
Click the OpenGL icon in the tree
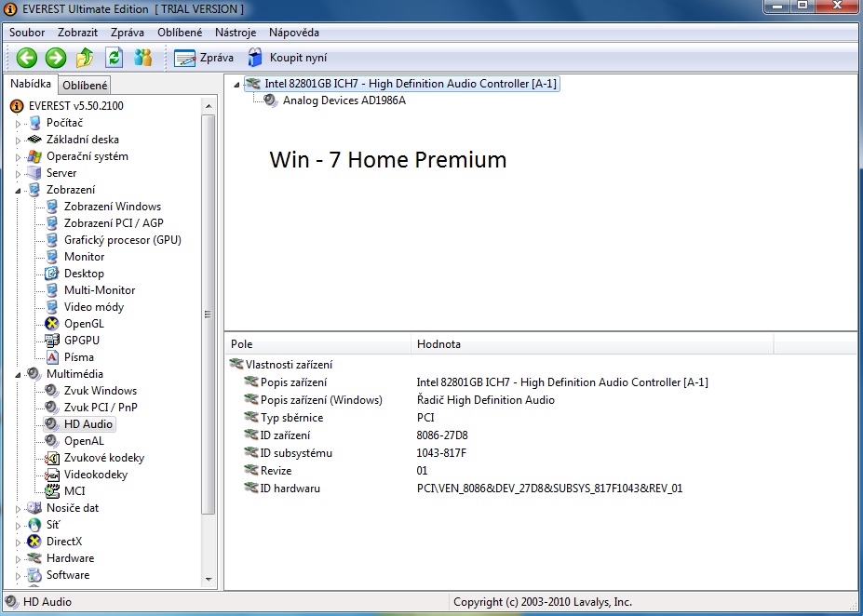52,324
